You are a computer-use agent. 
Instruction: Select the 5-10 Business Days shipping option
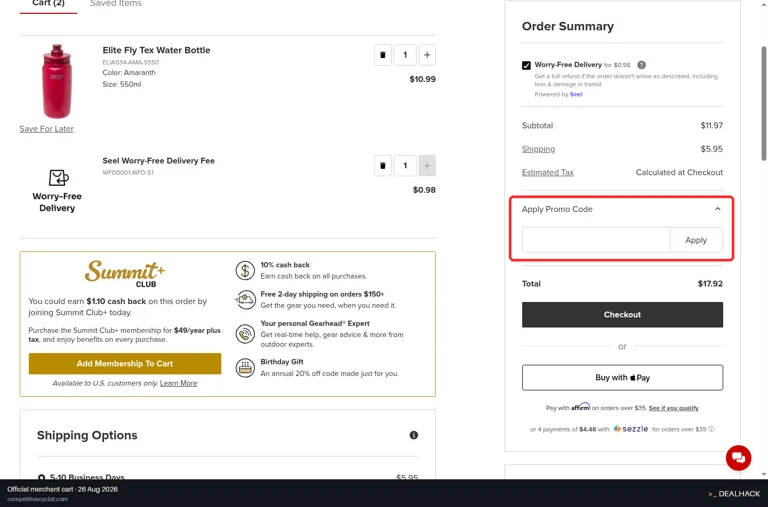[x=42, y=477]
